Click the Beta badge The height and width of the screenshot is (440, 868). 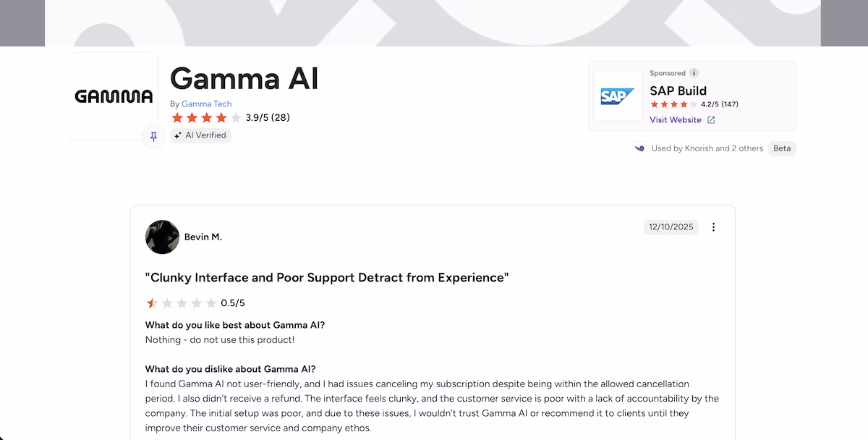click(x=782, y=148)
